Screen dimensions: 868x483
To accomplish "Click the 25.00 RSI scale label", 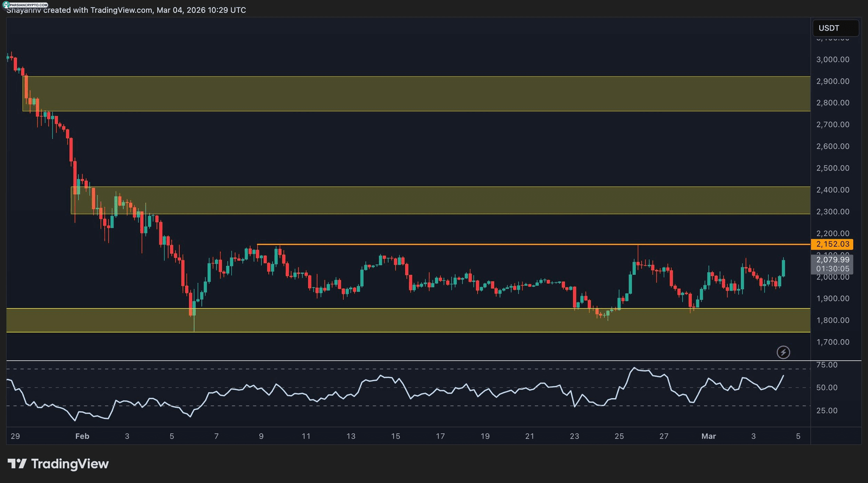I will click(826, 410).
